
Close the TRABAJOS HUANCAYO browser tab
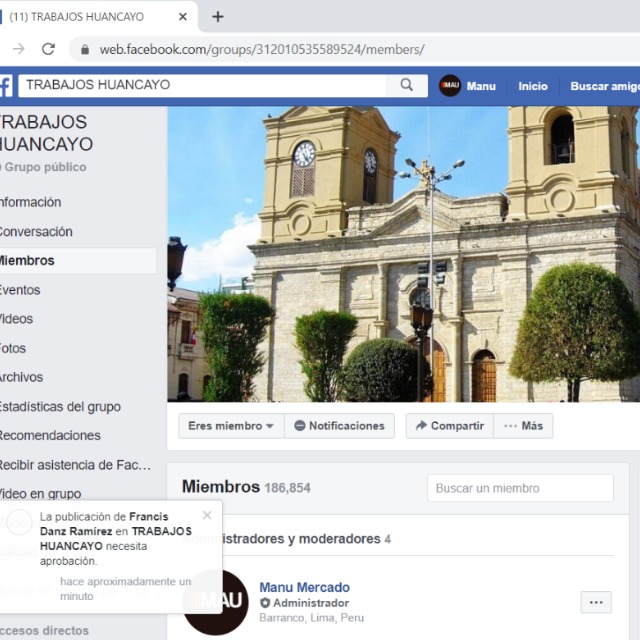point(183,17)
